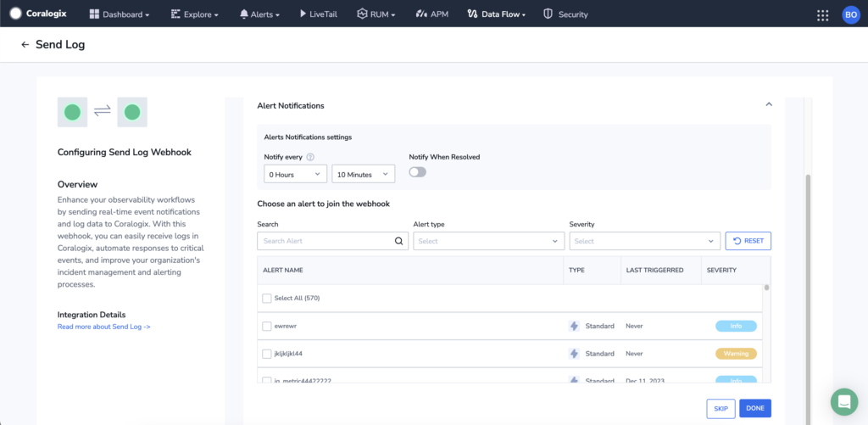Open the chat support bubble icon
Screen dimensions: 868x425
point(844,402)
